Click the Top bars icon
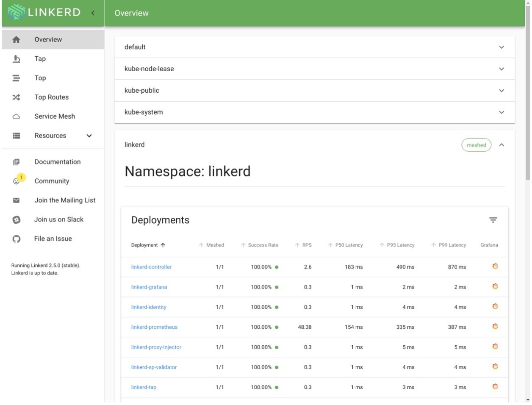The image size is (532, 405). tap(16, 78)
